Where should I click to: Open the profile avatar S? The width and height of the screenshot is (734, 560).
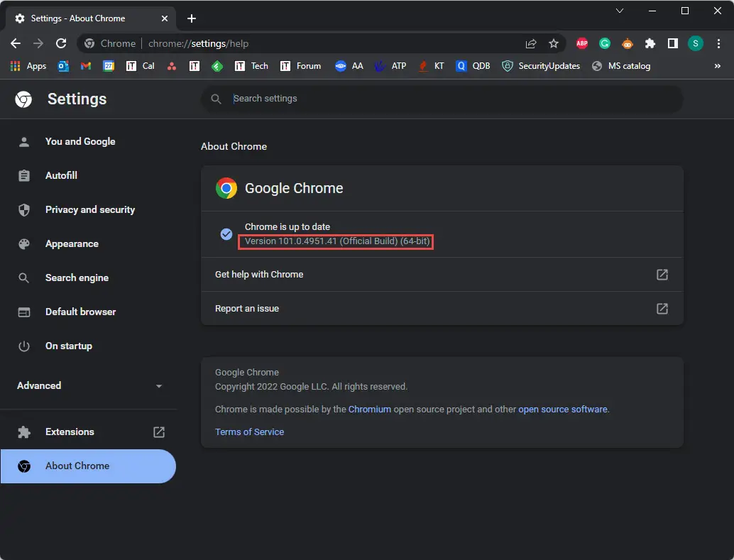click(x=696, y=43)
